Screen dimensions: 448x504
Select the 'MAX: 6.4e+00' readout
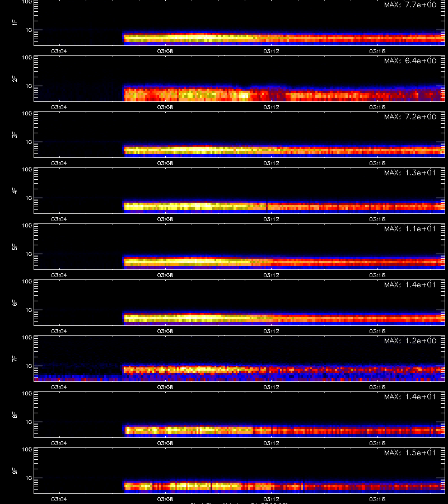(x=410, y=60)
